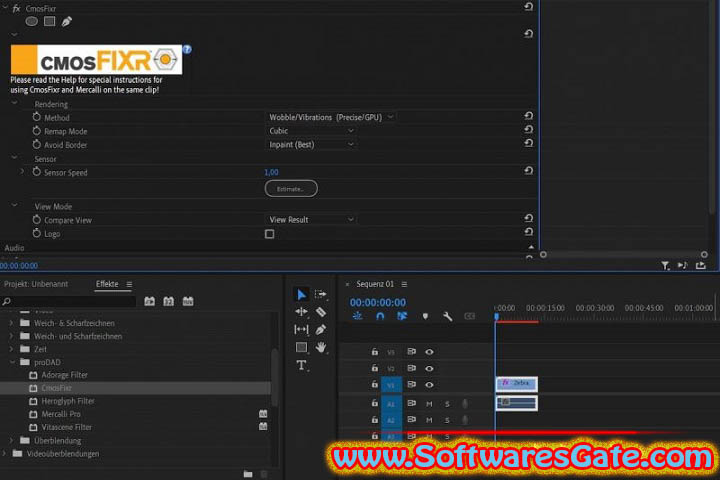
Task: Select the Type tool
Action: 301,365
